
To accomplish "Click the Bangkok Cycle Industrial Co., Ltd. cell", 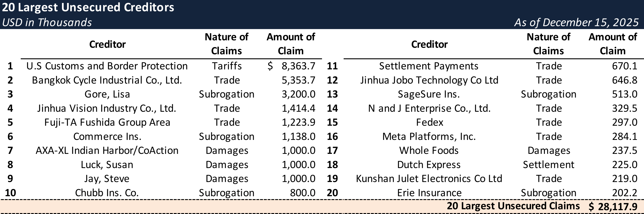I will [107, 80].
